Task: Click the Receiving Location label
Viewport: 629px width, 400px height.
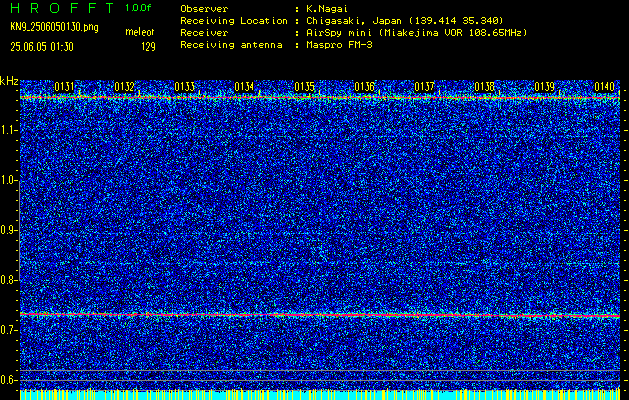Action: tap(234, 21)
